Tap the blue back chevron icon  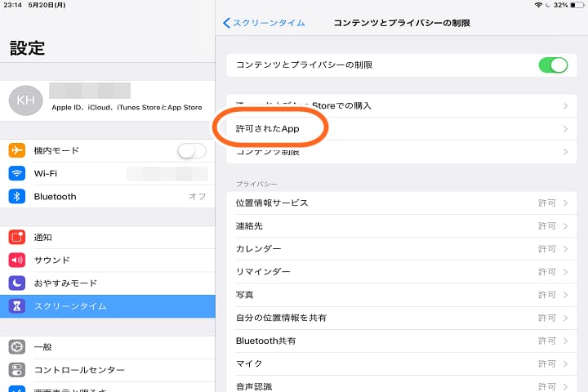[x=226, y=23]
